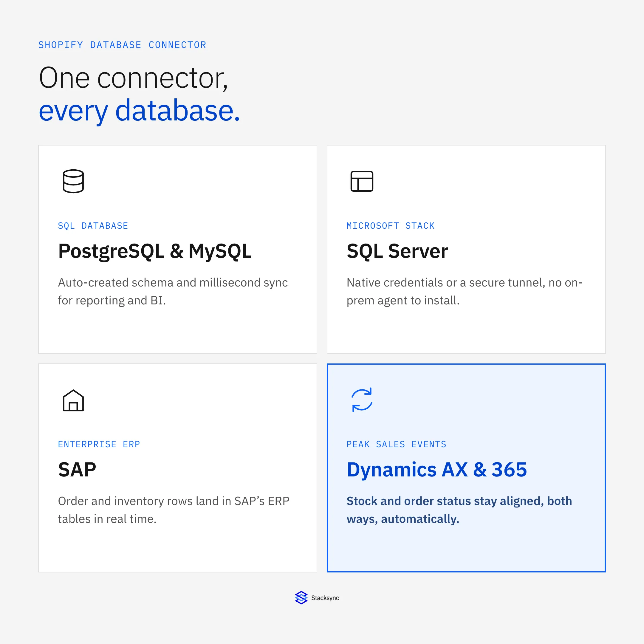Click the warehouse house icon in SAP card
This screenshot has height=644, width=644.
point(73,400)
